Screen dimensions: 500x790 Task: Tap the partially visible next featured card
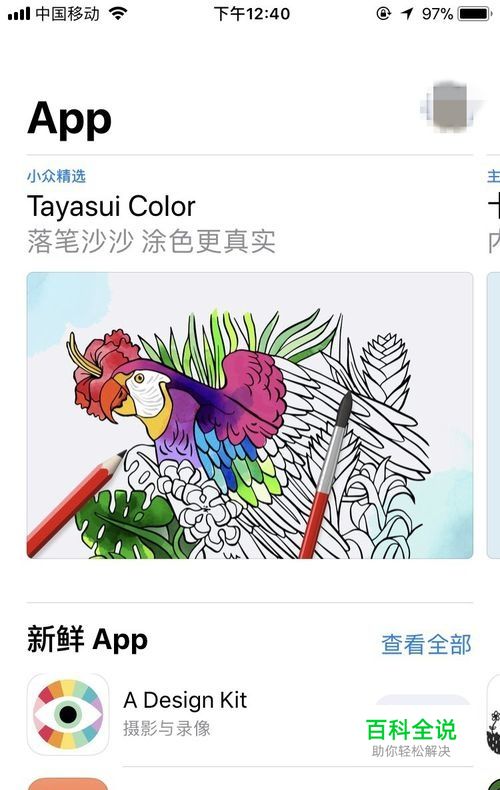click(x=493, y=415)
